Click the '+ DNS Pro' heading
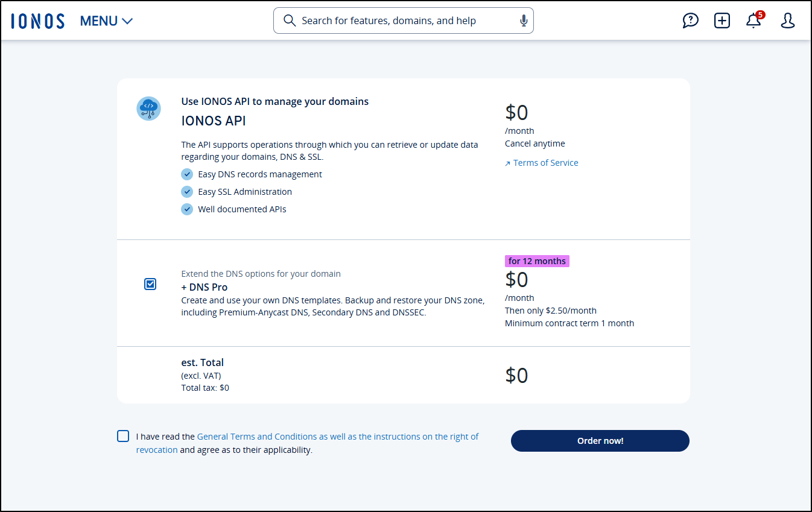 coord(205,287)
